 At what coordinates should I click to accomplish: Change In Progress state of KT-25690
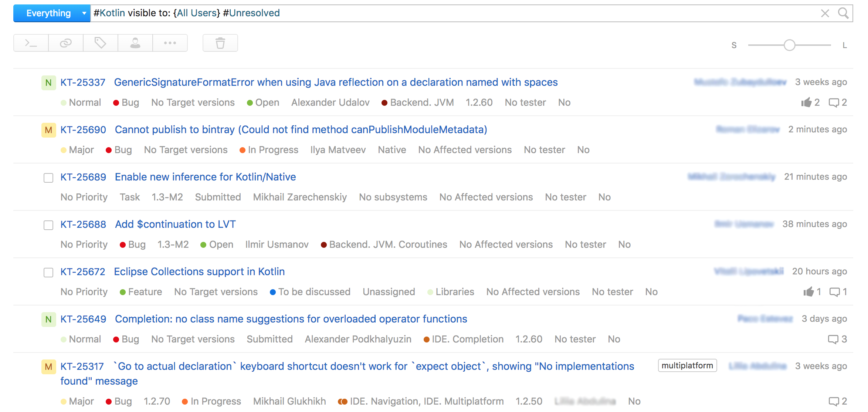tap(273, 150)
